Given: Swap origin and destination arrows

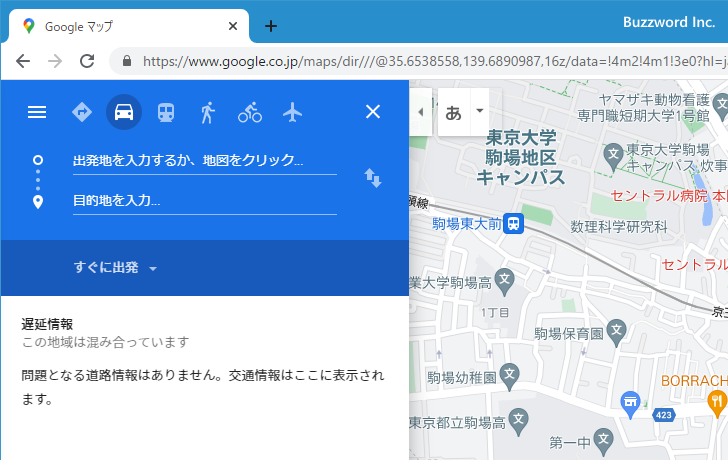Looking at the screenshot, I should pos(373,178).
